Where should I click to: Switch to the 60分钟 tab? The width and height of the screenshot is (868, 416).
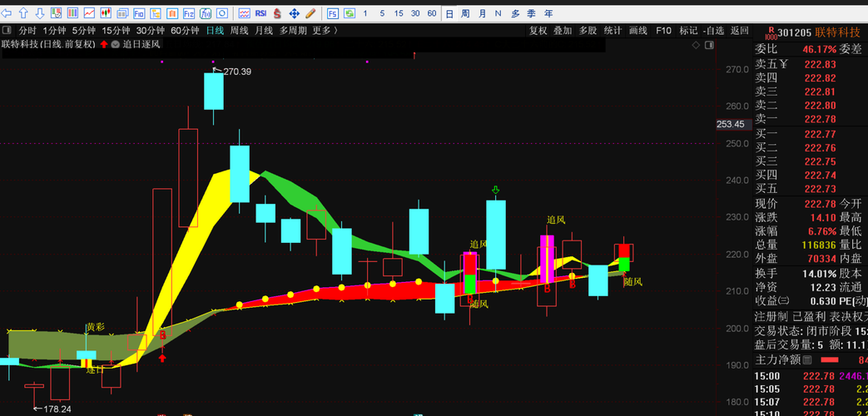click(x=185, y=31)
